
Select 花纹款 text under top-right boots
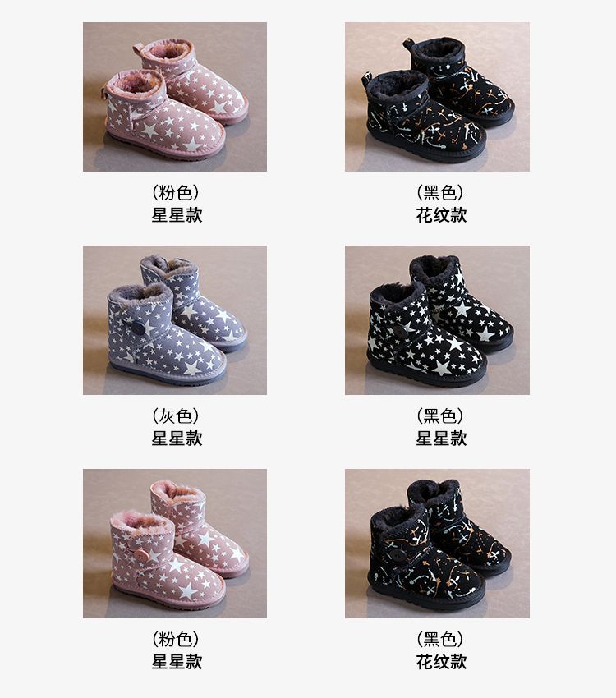coord(441,215)
